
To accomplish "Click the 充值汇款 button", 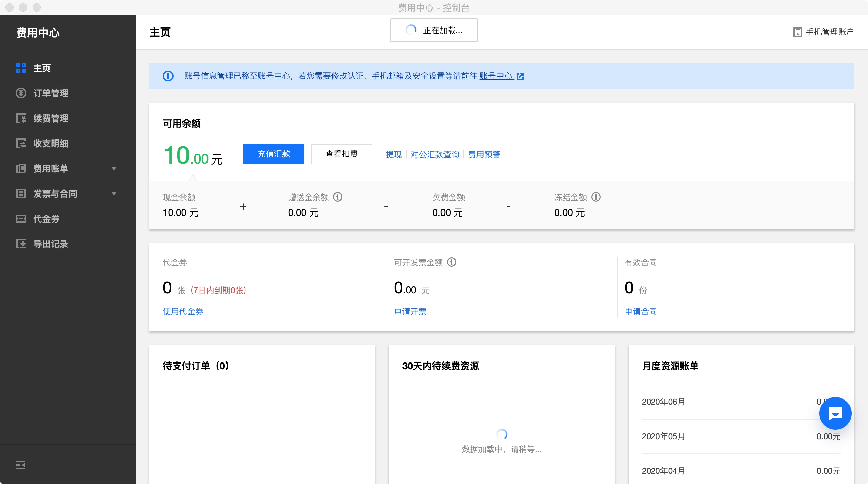I will [274, 154].
